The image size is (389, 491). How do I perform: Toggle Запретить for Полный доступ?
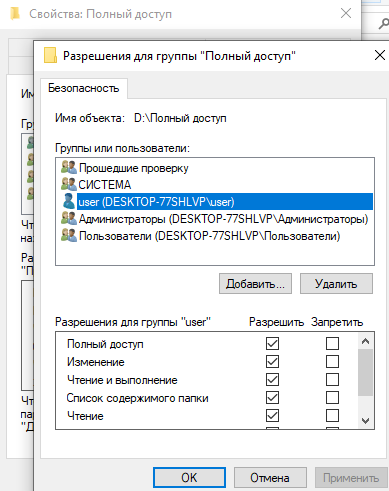[x=332, y=343]
